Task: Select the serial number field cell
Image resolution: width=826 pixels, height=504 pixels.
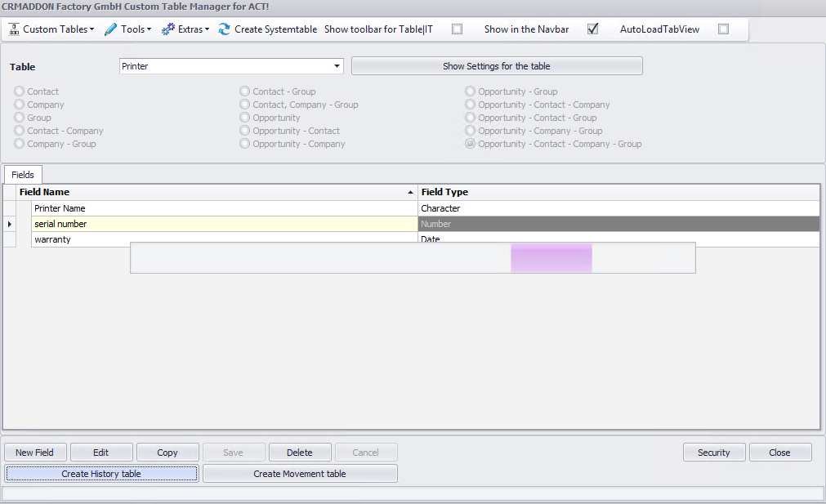Action: tap(225, 224)
